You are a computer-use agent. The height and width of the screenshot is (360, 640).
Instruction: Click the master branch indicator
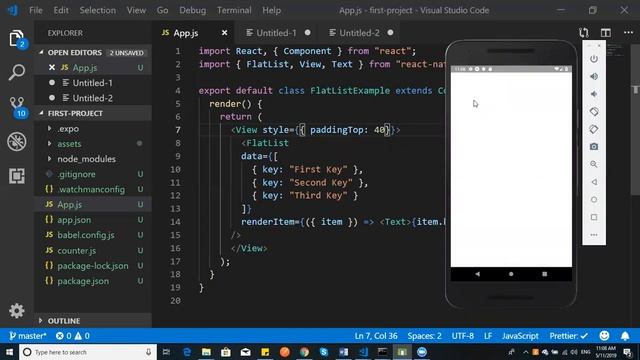click(27, 336)
